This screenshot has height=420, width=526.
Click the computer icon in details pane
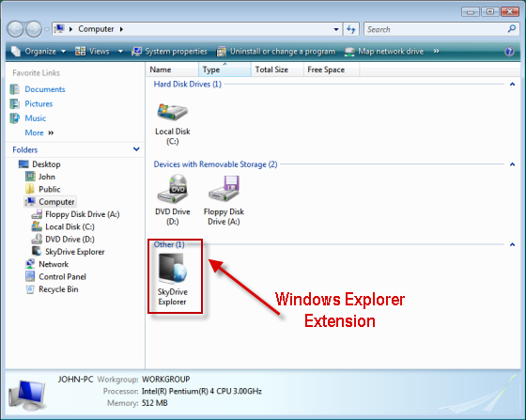(27, 395)
